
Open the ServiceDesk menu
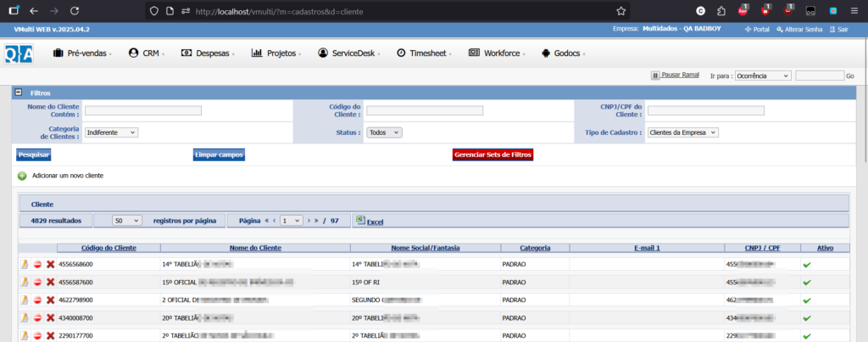tap(351, 53)
